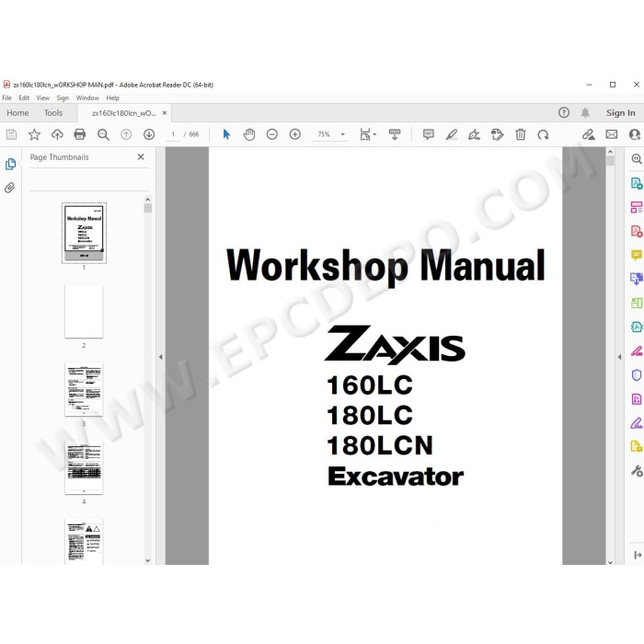Go to previous page arrow
This screenshot has height=644, width=644.
click(126, 134)
